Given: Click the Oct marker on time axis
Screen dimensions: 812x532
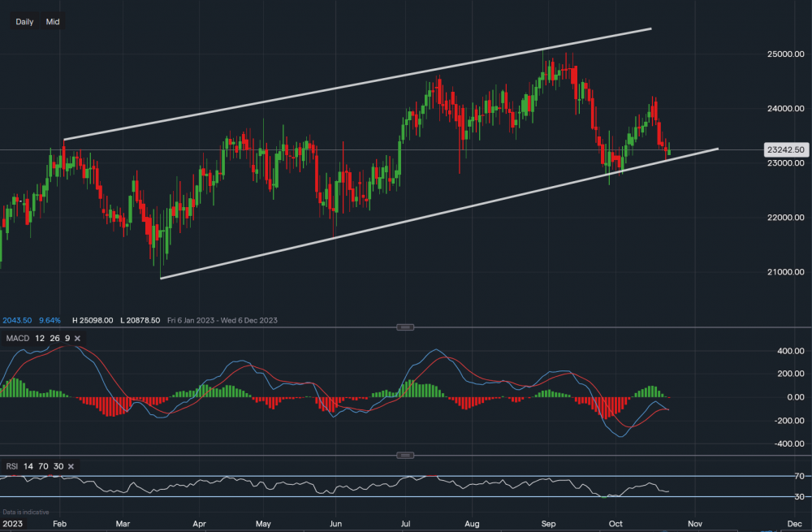Looking at the screenshot, I should tap(615, 524).
